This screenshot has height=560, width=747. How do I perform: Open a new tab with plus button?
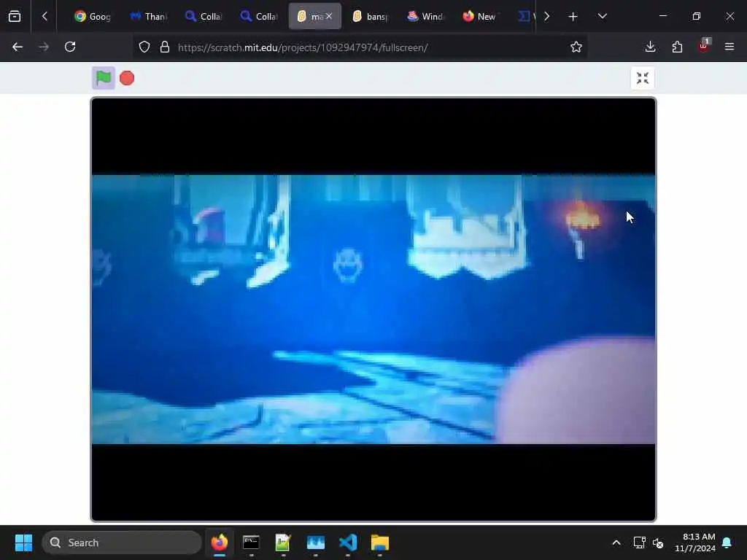point(573,16)
